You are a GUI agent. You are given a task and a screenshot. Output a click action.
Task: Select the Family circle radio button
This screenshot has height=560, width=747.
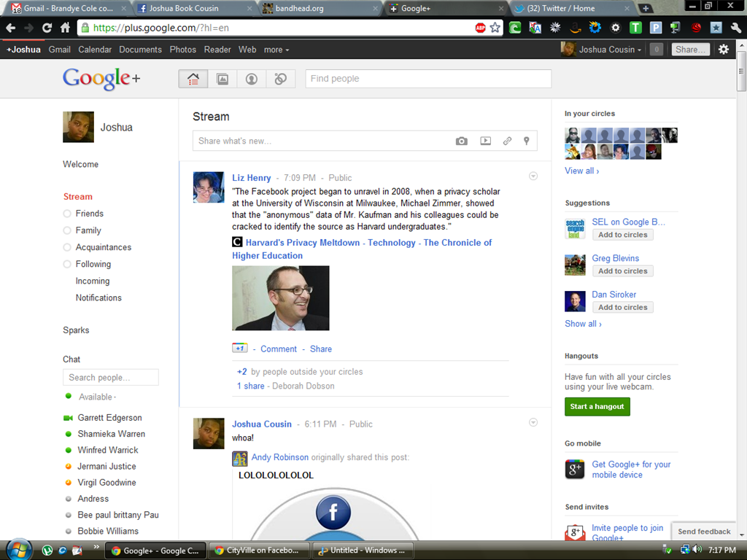(x=67, y=230)
